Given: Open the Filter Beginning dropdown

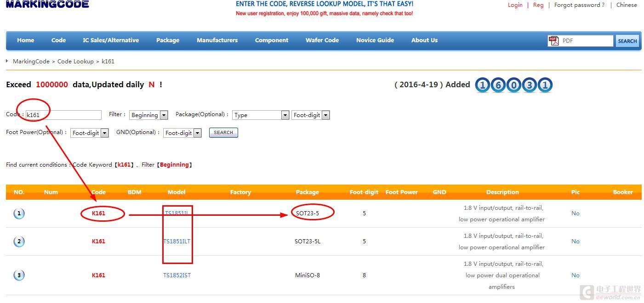Looking at the screenshot, I should tap(148, 115).
